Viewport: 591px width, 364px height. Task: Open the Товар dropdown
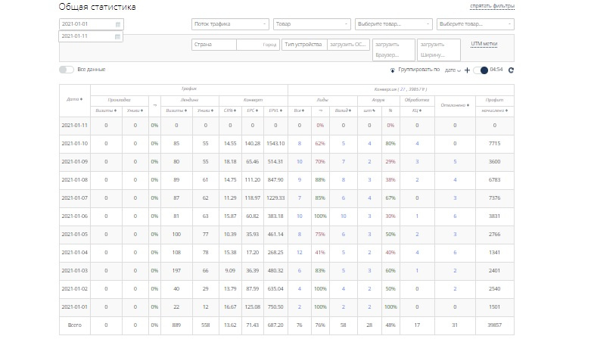coord(312,24)
